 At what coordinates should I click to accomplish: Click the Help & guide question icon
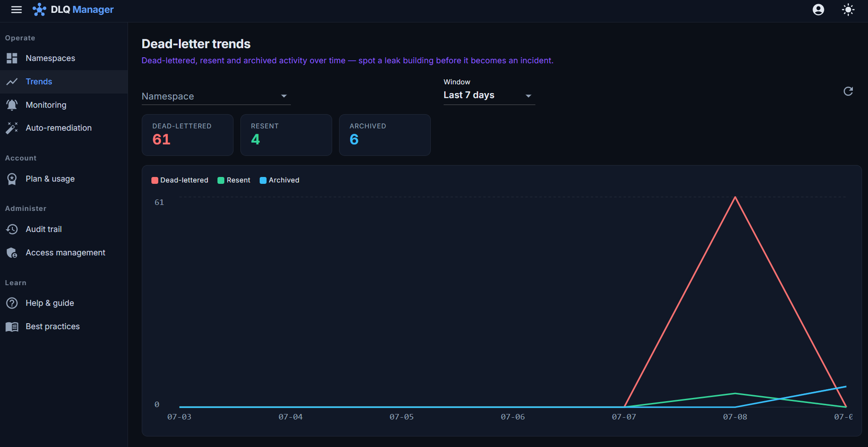[12, 303]
